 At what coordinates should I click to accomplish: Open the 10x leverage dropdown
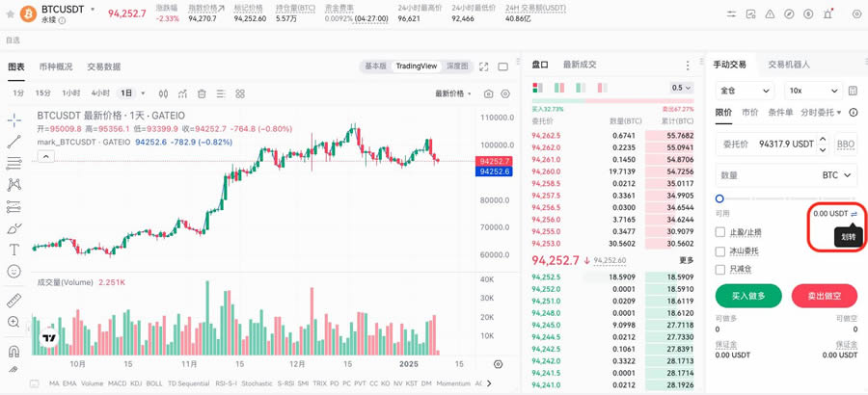tap(814, 91)
